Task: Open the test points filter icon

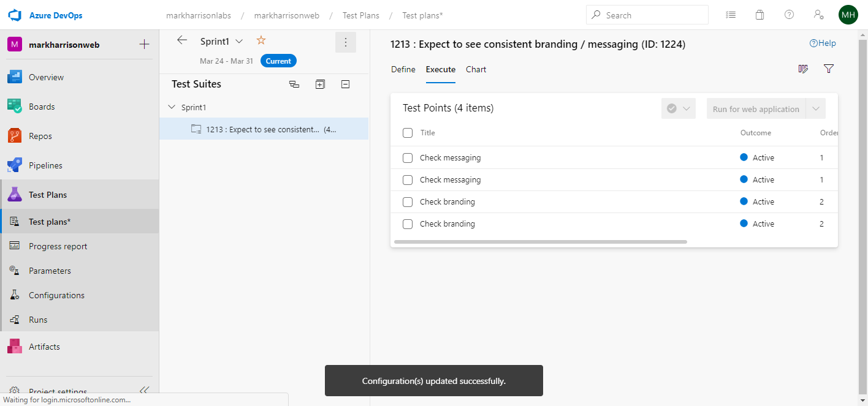Action: 829,69
